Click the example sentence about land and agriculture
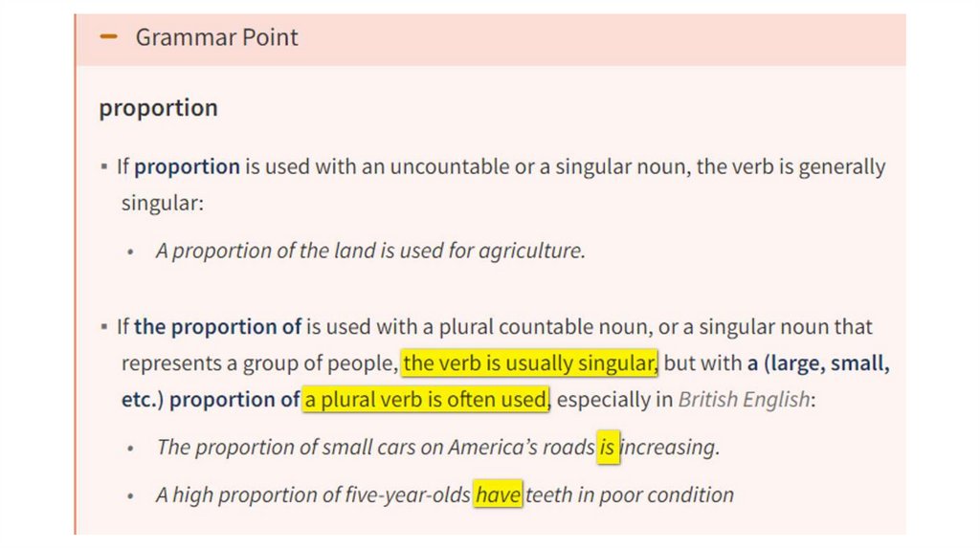Viewport: 980px width, 549px height. tap(370, 251)
